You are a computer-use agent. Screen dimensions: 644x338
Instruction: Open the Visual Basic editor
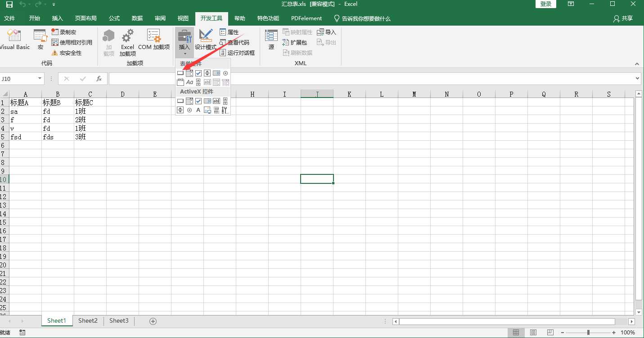pyautogui.click(x=15, y=40)
